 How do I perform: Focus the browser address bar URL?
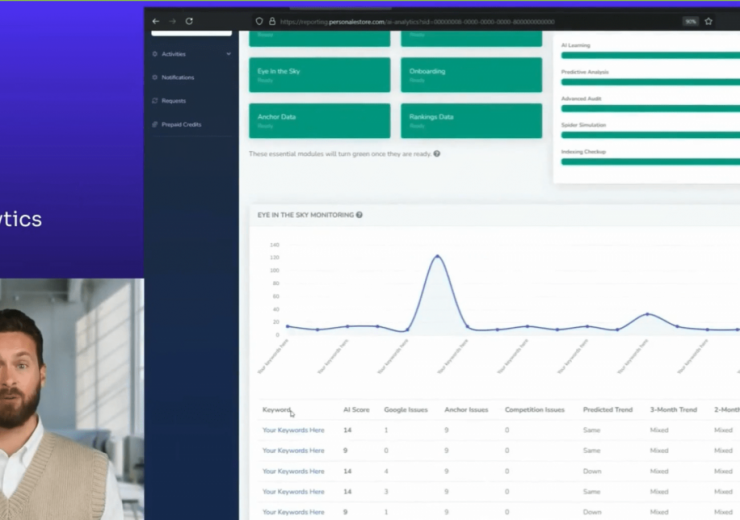[417, 22]
